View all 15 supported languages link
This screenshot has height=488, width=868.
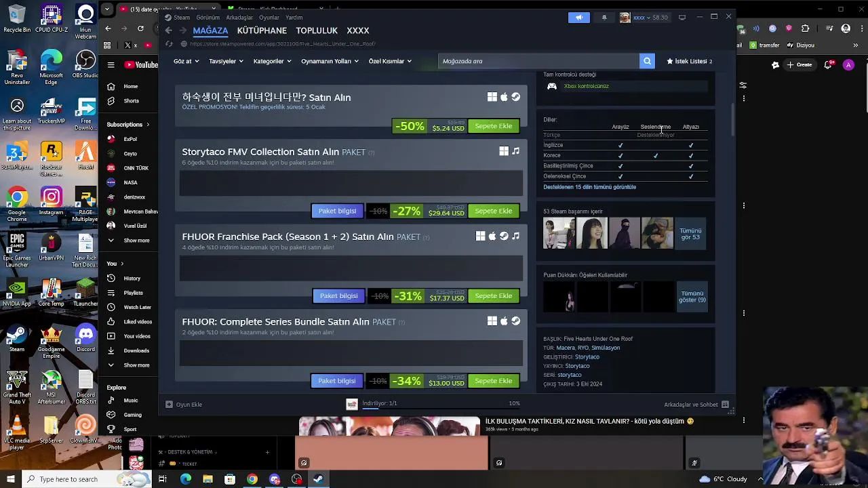pos(589,187)
